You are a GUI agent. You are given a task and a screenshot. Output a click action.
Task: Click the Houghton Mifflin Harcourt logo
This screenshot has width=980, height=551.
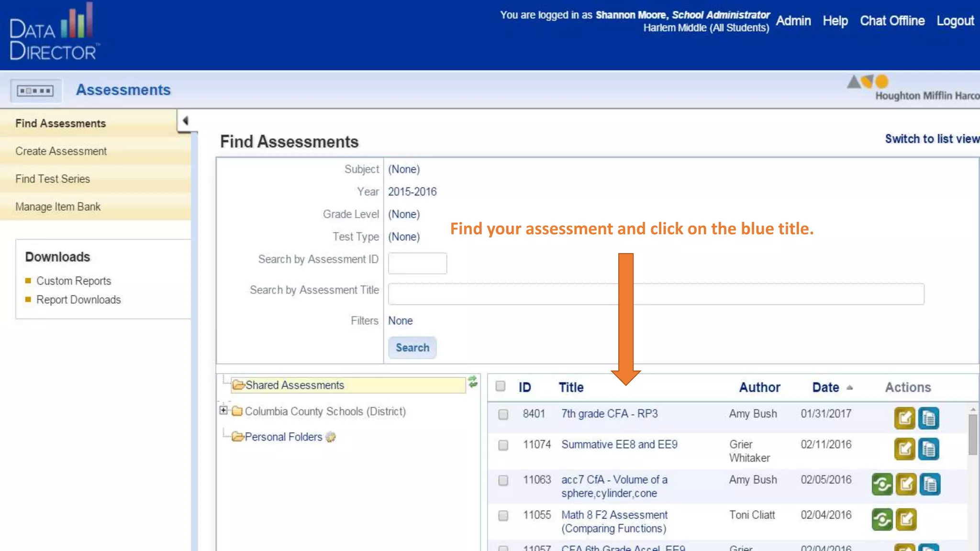coord(913,88)
